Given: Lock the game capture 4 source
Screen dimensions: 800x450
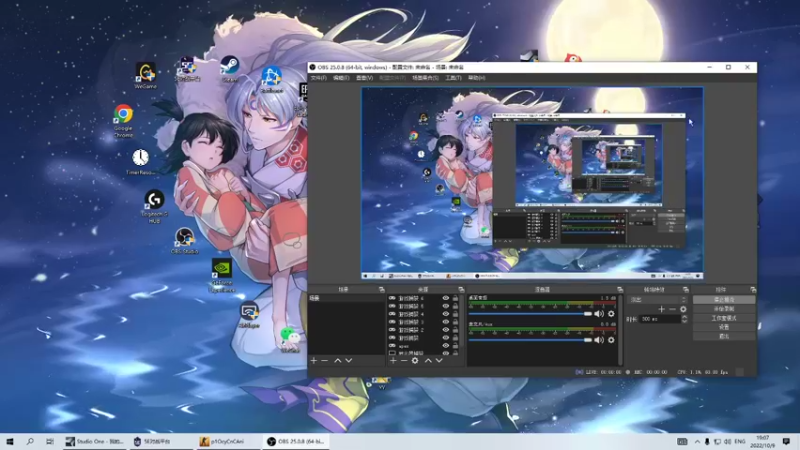Looking at the screenshot, I should [455, 314].
